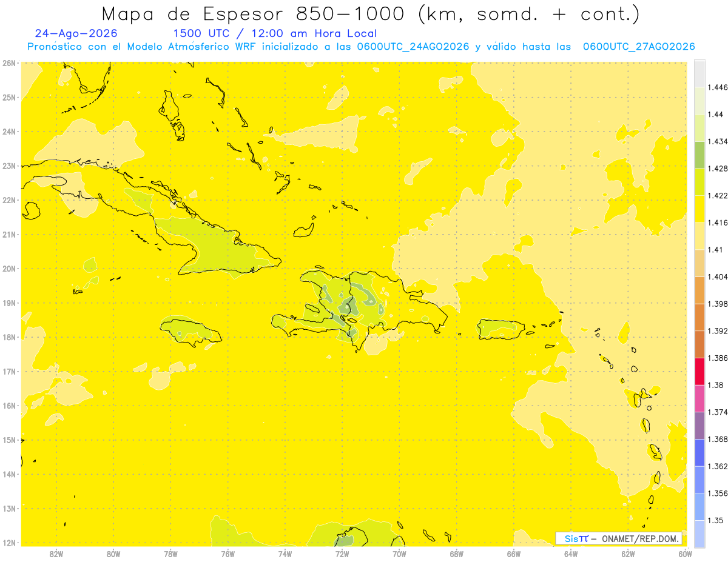Select the 1.404 color bar value
728x562 pixels.
717,276
